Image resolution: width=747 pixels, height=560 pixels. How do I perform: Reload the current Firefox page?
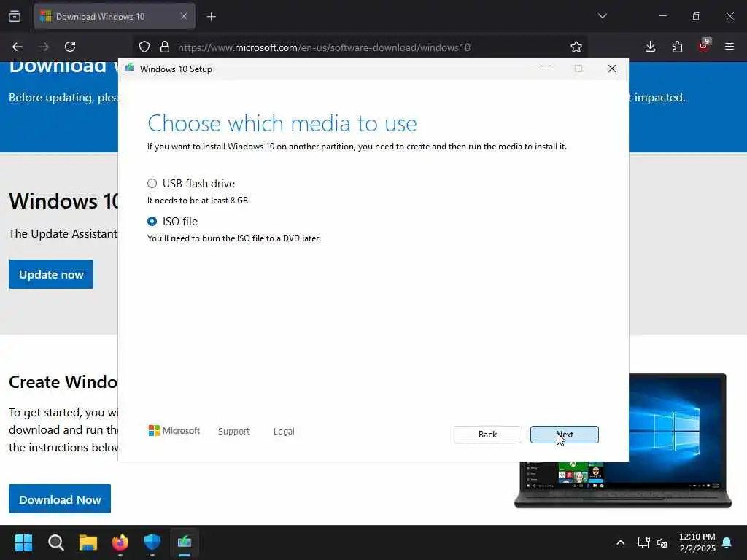[x=70, y=47]
